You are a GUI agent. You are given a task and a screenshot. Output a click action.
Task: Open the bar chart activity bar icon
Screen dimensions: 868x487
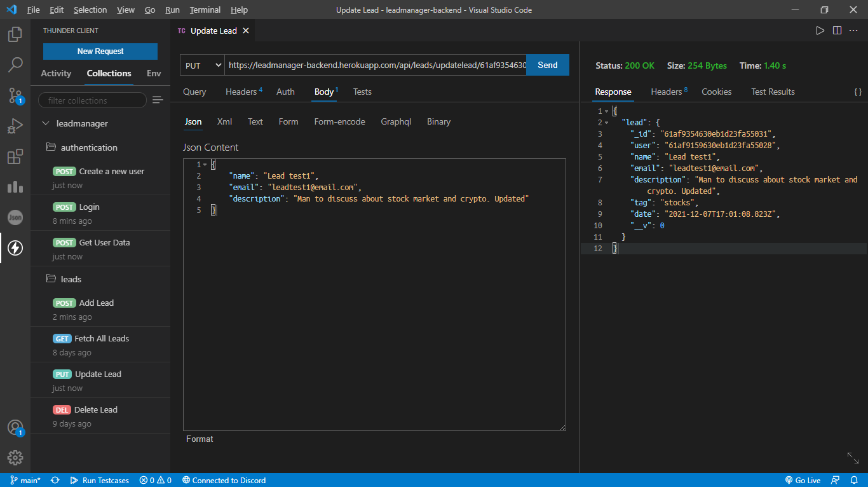pyautogui.click(x=15, y=187)
